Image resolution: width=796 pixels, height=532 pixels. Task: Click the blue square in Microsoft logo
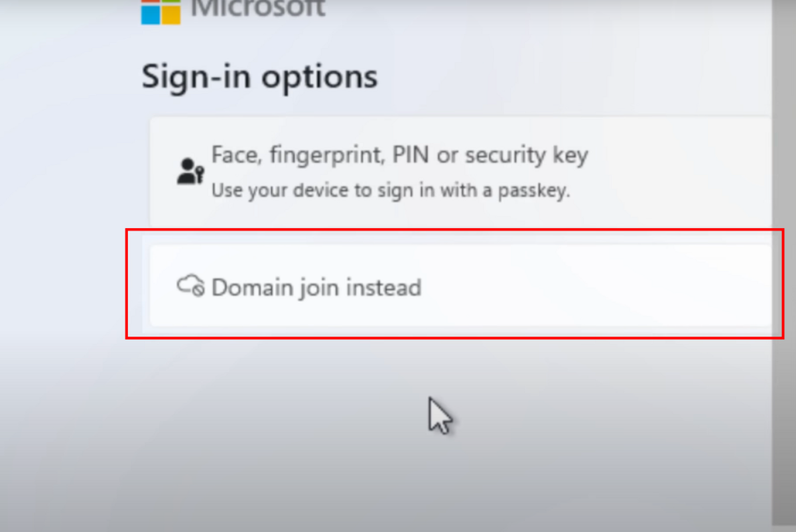click(151, 16)
